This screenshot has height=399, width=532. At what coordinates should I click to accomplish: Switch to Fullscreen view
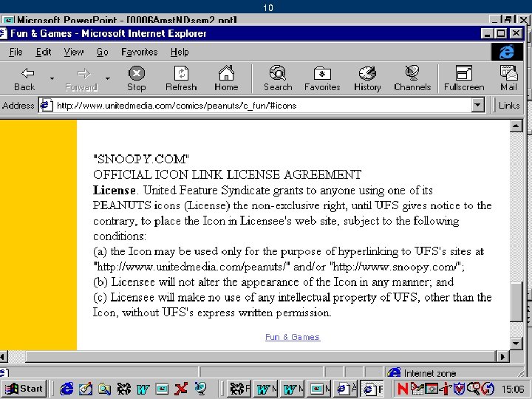[x=464, y=79]
